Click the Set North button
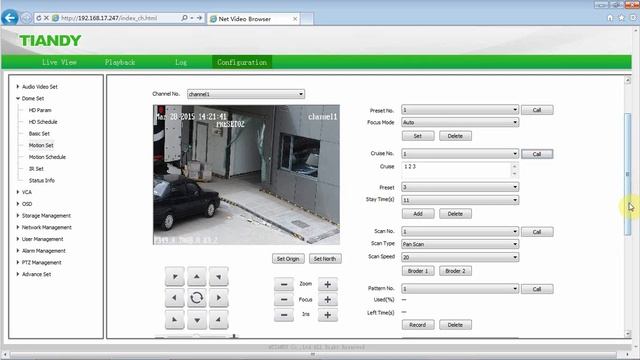 pos(325,259)
